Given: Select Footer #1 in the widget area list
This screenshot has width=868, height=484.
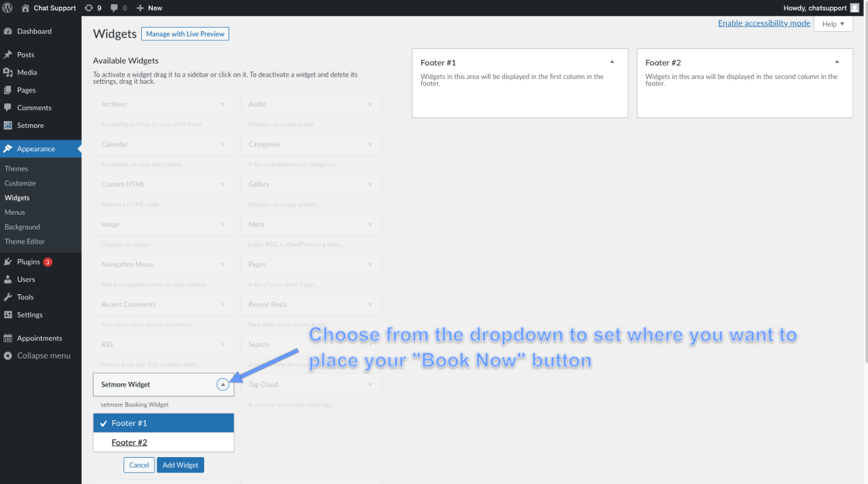Looking at the screenshot, I should click(x=163, y=423).
